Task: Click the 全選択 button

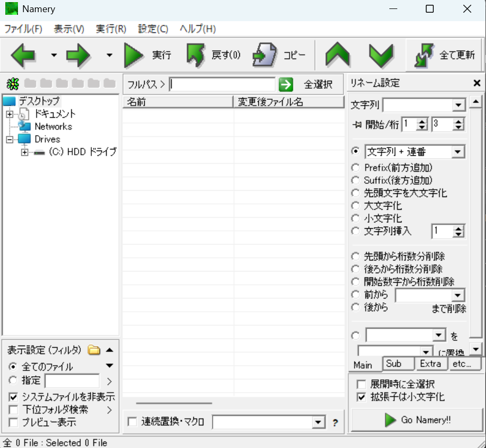Action: tap(318, 85)
